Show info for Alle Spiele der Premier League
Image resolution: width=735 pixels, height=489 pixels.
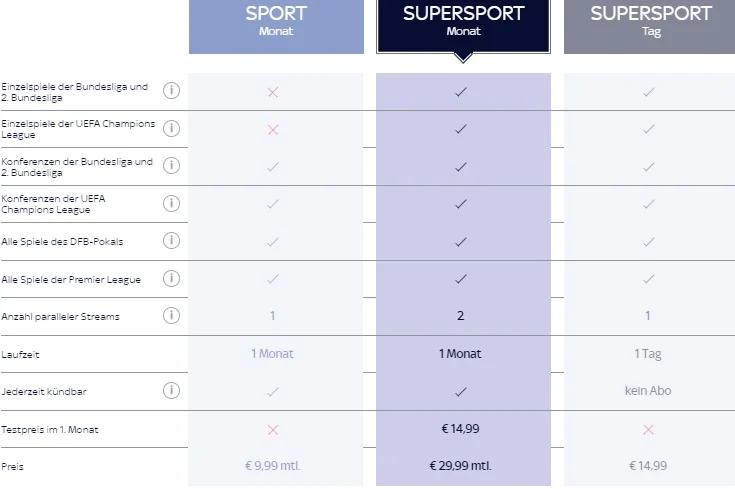171,278
